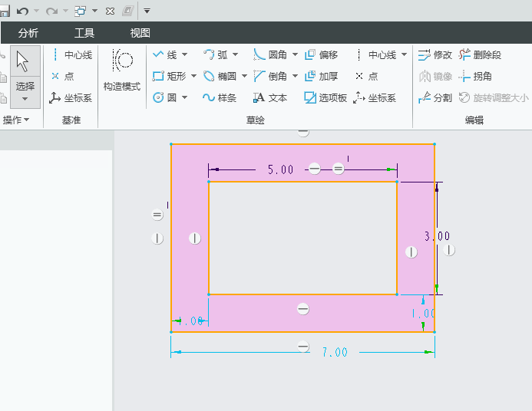Click the Delete Segment (删除段) tool

pos(480,55)
